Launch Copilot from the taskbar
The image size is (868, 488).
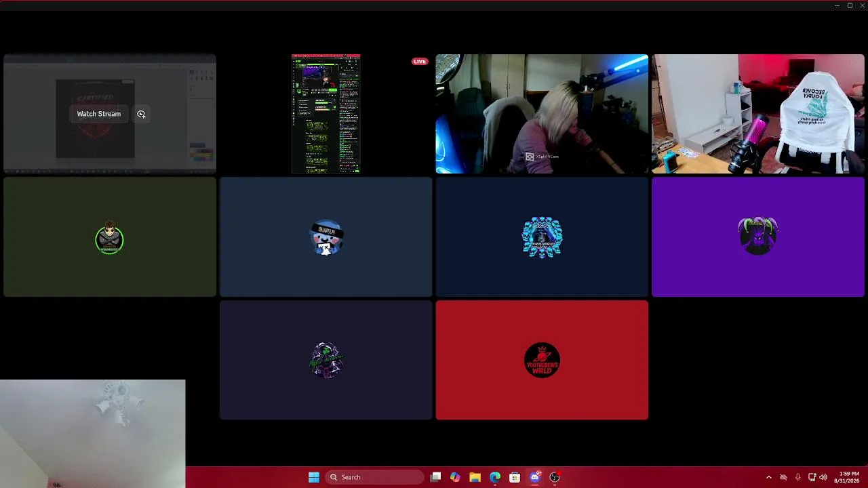pos(455,477)
